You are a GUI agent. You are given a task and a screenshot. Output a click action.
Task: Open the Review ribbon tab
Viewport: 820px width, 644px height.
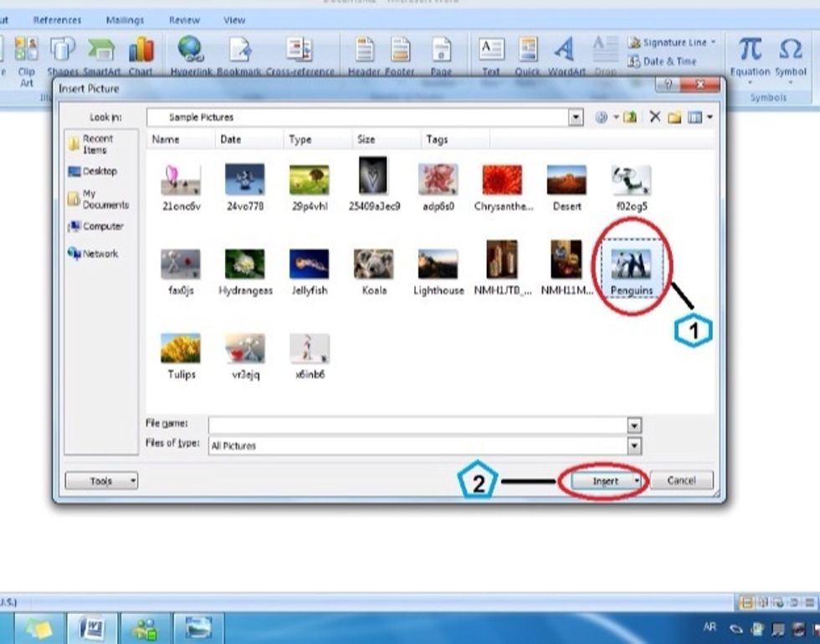click(x=184, y=20)
